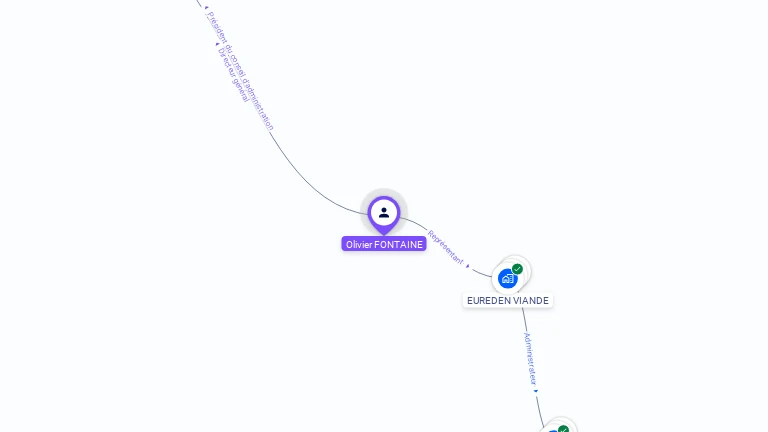Click green checkmark badge on EUREDEN VIANDE

tap(517, 269)
